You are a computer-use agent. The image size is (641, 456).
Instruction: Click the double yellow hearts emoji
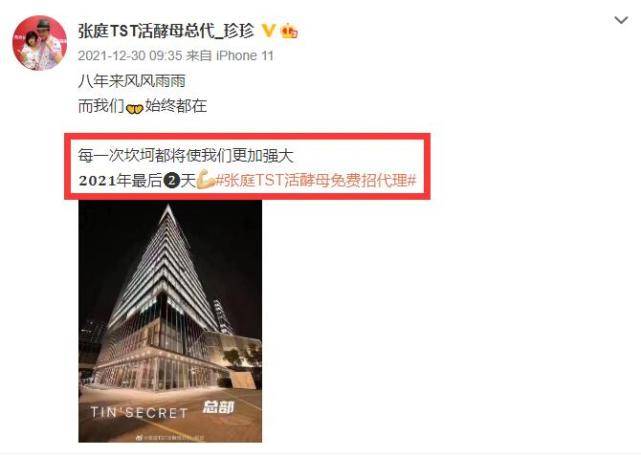click(x=134, y=109)
